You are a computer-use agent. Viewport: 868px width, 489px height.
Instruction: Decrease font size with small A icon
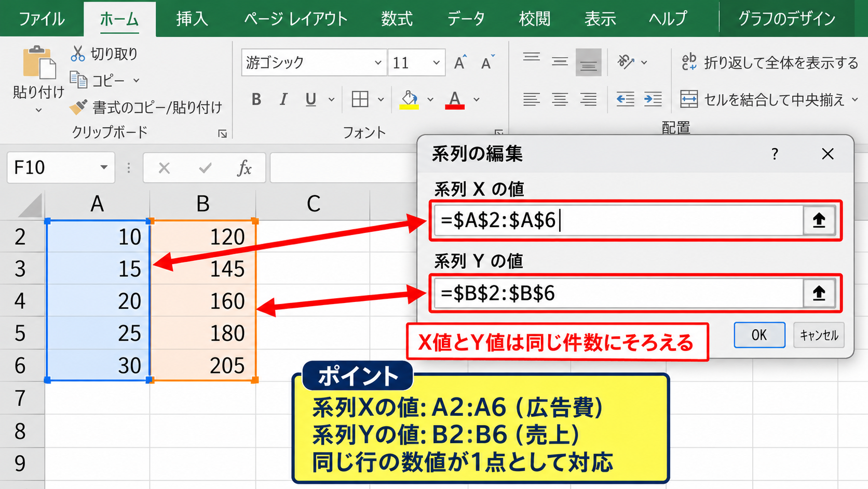pos(488,62)
